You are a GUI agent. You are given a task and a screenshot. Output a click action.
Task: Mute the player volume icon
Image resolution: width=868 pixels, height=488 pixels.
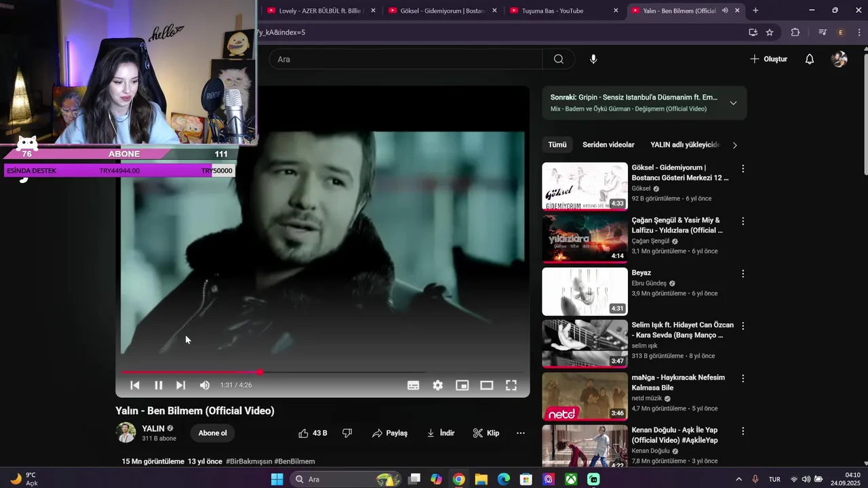coord(205,385)
